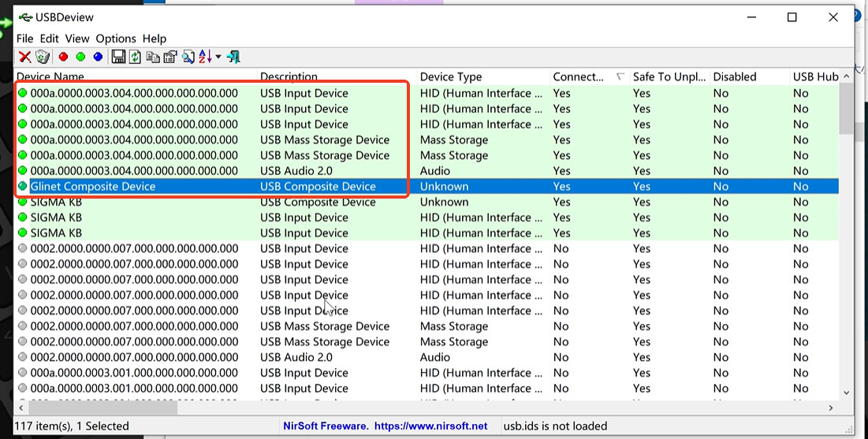The height and width of the screenshot is (439, 868).
Task: Click the green circle enable icon
Action: tap(80, 57)
